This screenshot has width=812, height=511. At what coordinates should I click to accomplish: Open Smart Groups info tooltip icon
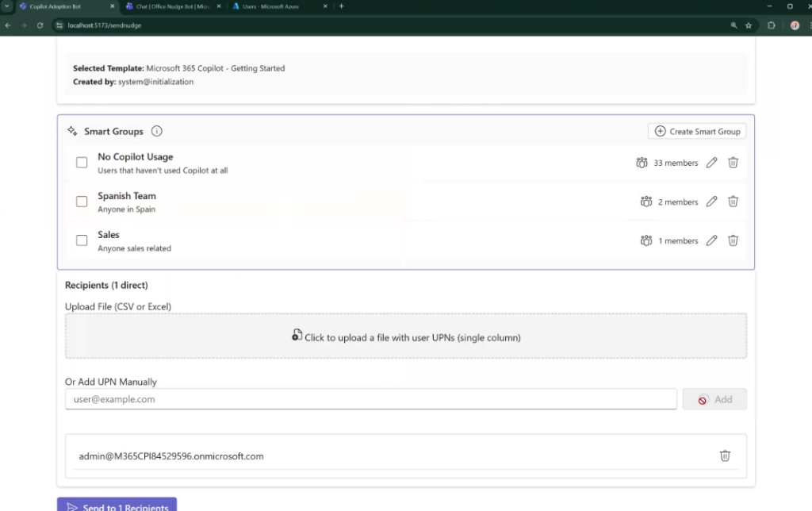(x=157, y=131)
